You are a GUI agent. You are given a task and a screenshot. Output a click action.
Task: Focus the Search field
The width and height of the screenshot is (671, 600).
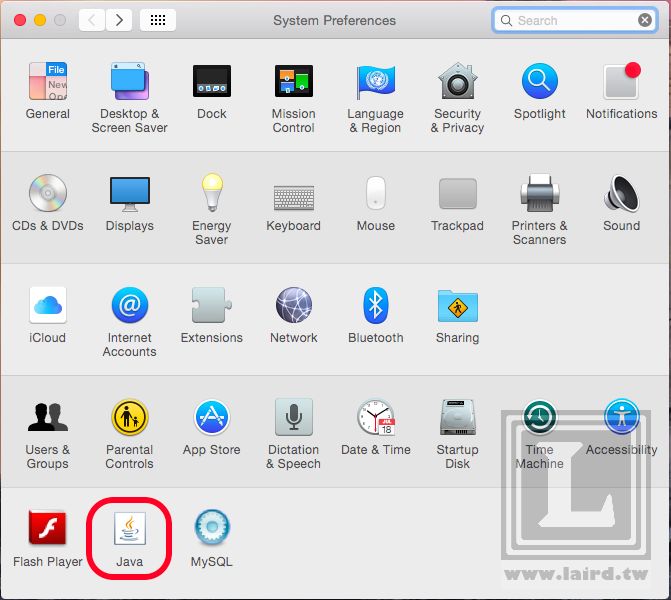[x=575, y=20]
